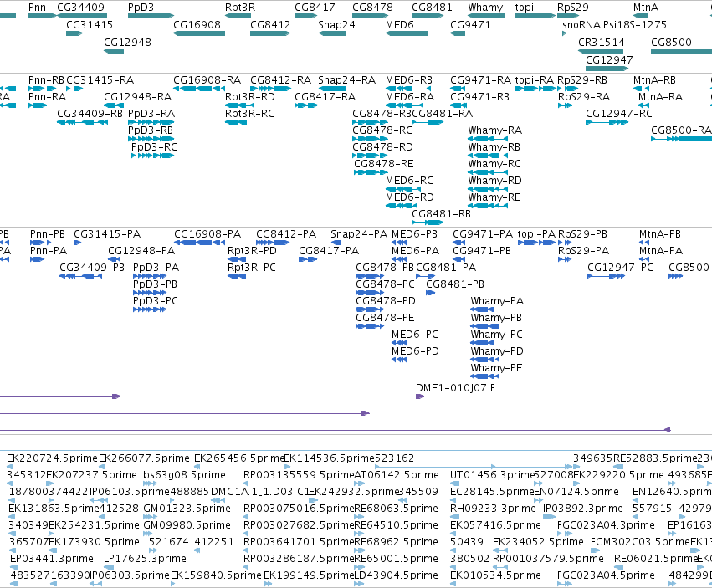Click the topi-RA transcript label
This screenshot has height=588, width=712.
(535, 80)
